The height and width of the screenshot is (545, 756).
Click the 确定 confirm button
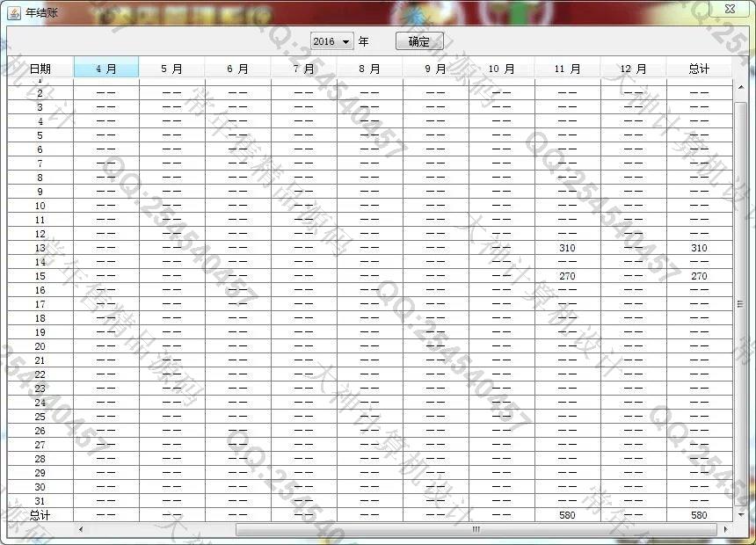click(419, 41)
